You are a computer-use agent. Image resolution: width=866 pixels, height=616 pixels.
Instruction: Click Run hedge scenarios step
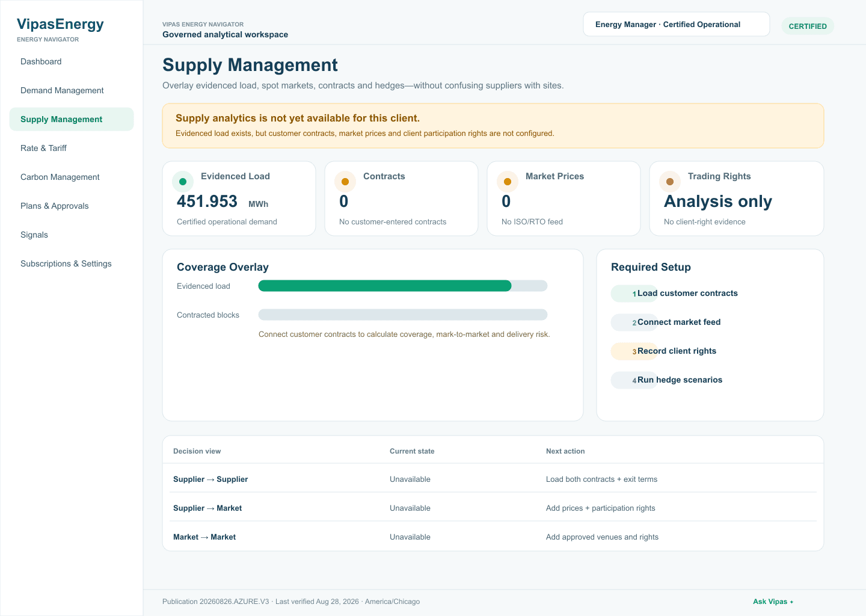[x=680, y=380]
